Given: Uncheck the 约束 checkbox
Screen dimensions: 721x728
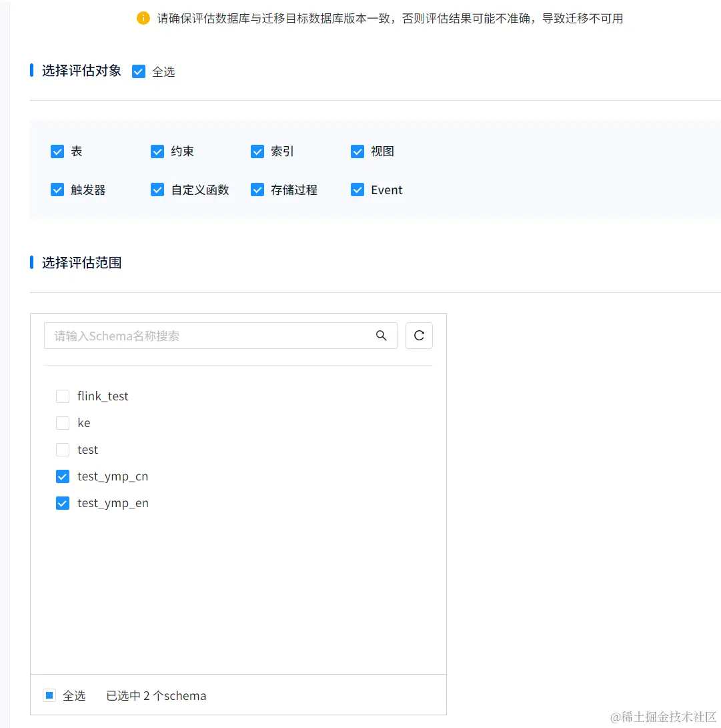Looking at the screenshot, I should (157, 151).
